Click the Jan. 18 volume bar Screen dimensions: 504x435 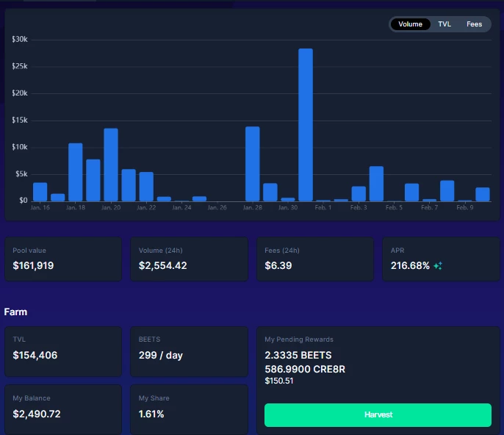(x=76, y=173)
